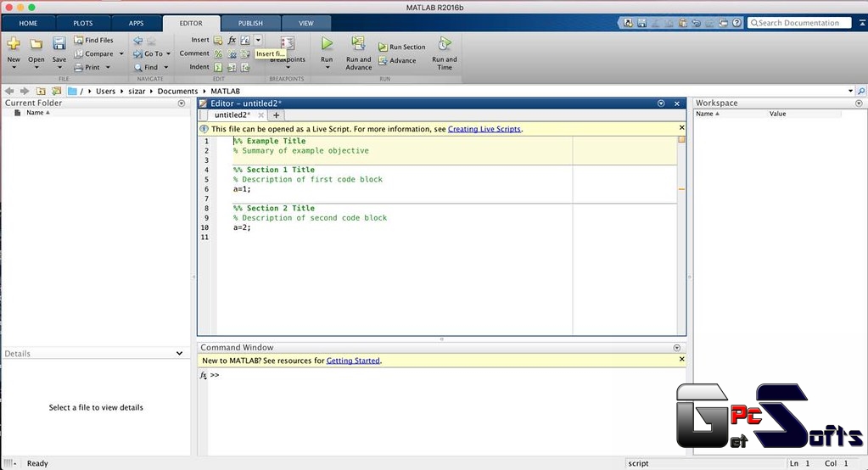Click the fx function browser in Command Window
Viewport: 868px width, 470px height.
[x=203, y=375]
